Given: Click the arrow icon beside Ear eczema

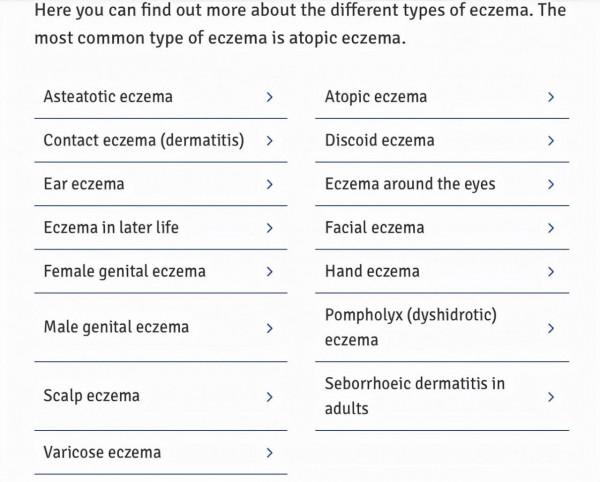Looking at the screenshot, I should [270, 185].
